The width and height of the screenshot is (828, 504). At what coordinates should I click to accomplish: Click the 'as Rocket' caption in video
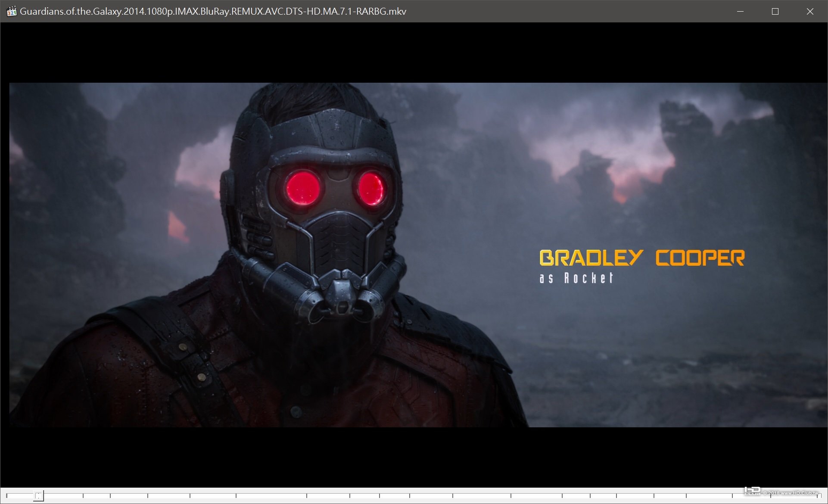click(576, 278)
